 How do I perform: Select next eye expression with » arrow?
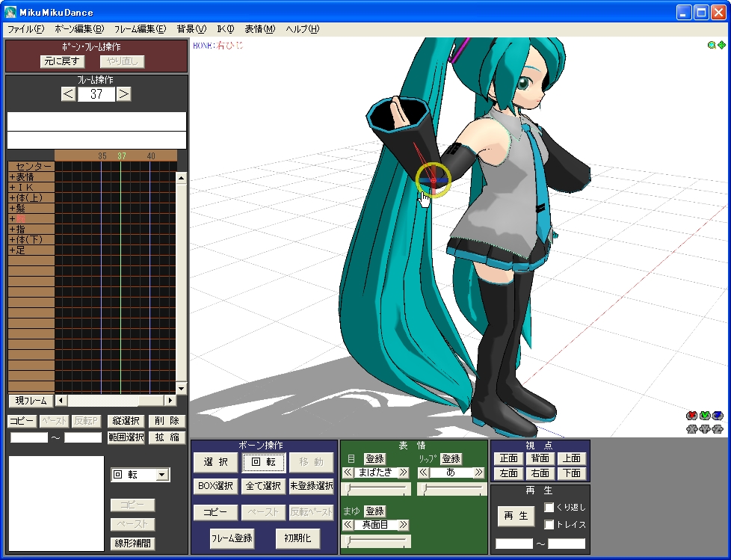(x=404, y=473)
